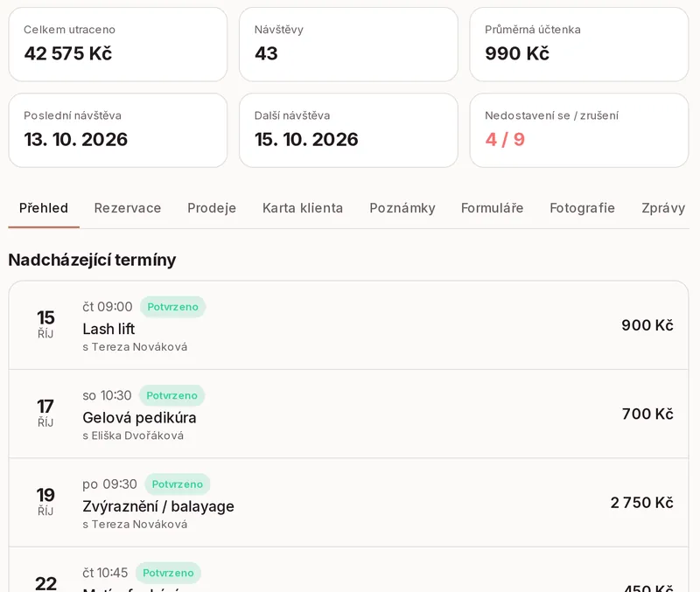
Task: Click the 990 Kč average receipt value
Action: 517,53
